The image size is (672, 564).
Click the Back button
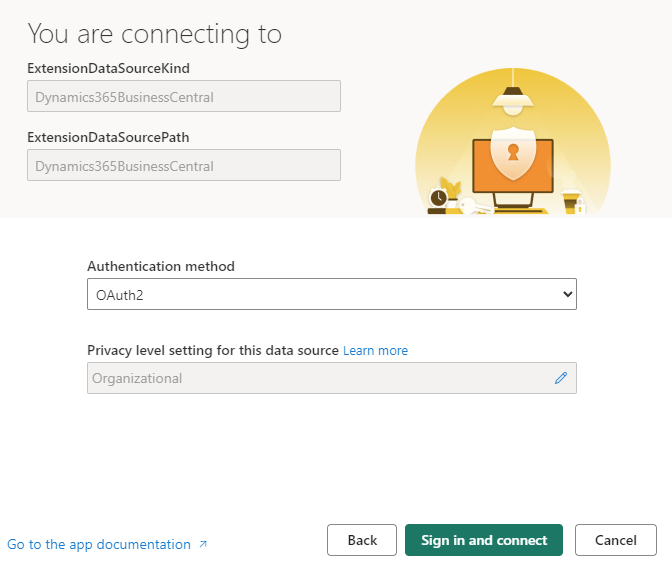tap(362, 540)
